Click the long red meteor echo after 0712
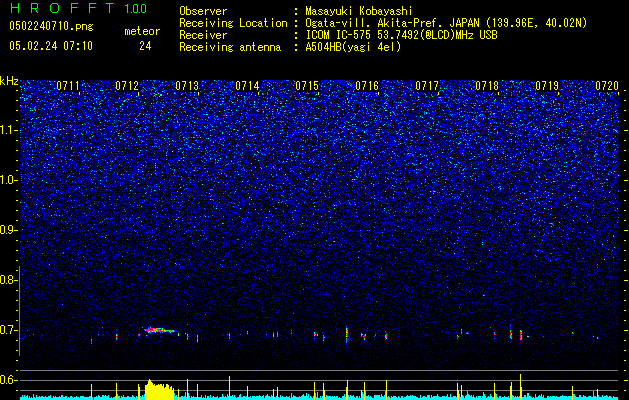This screenshot has width=629, height=400. coord(160,331)
